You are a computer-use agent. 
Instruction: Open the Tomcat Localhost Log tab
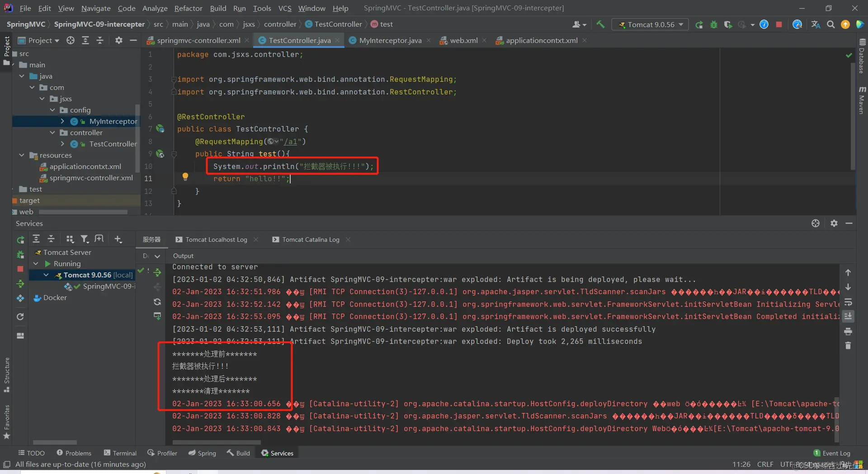click(x=216, y=239)
